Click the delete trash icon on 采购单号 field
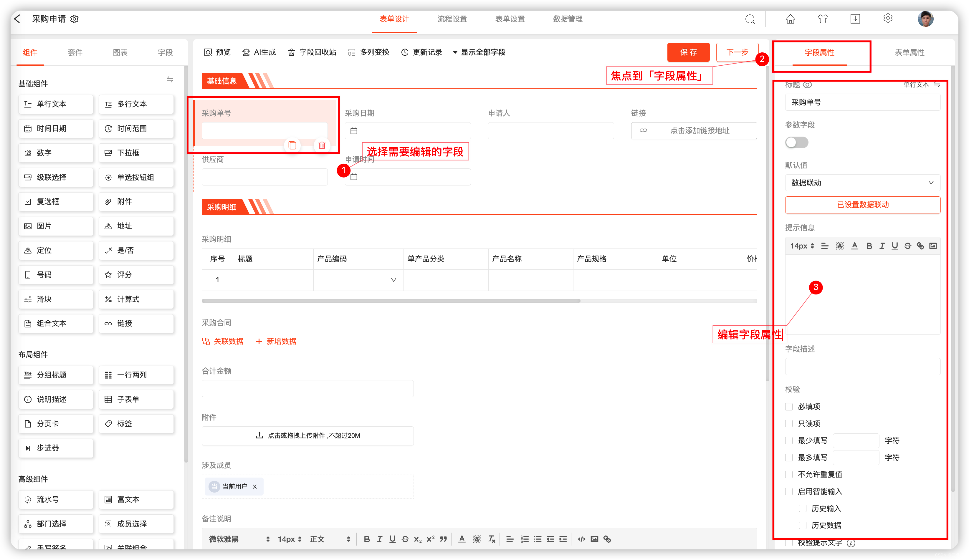Viewport: 969px width, 560px height. pyautogui.click(x=322, y=145)
